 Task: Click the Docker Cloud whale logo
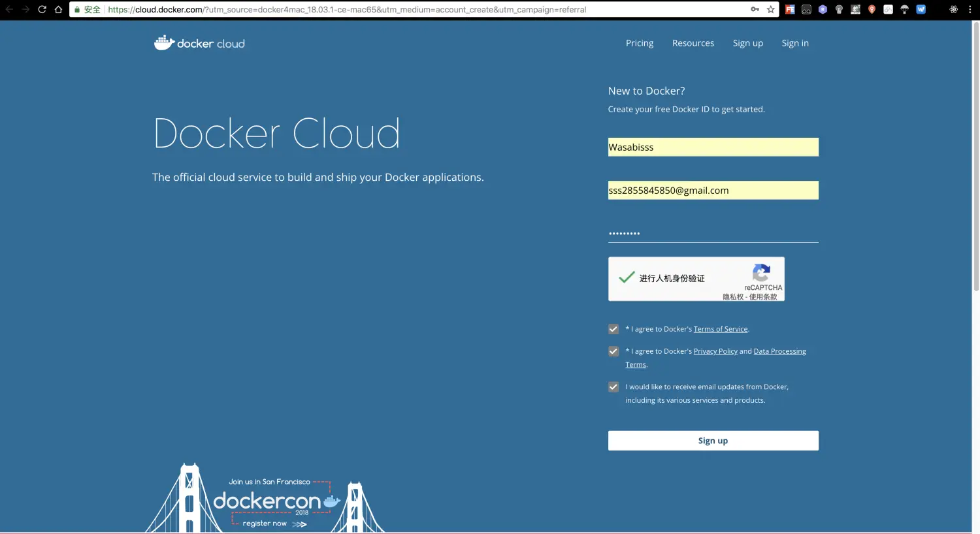[199, 42]
